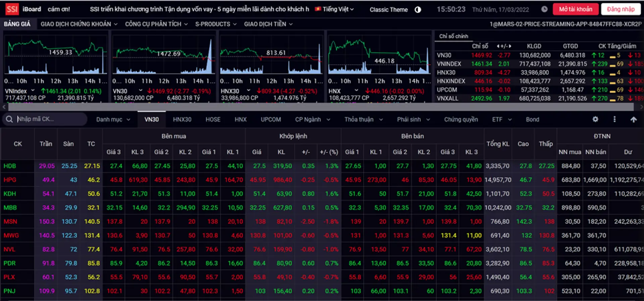Image resolution: width=644 pixels, height=301 pixels.
Task: Sort by the CK column header
Action: coord(18,144)
